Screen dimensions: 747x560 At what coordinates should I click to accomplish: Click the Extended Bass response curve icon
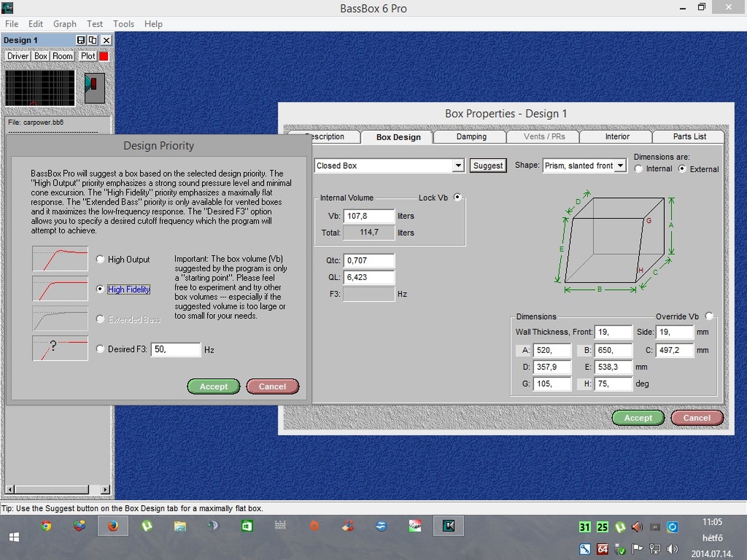point(60,319)
